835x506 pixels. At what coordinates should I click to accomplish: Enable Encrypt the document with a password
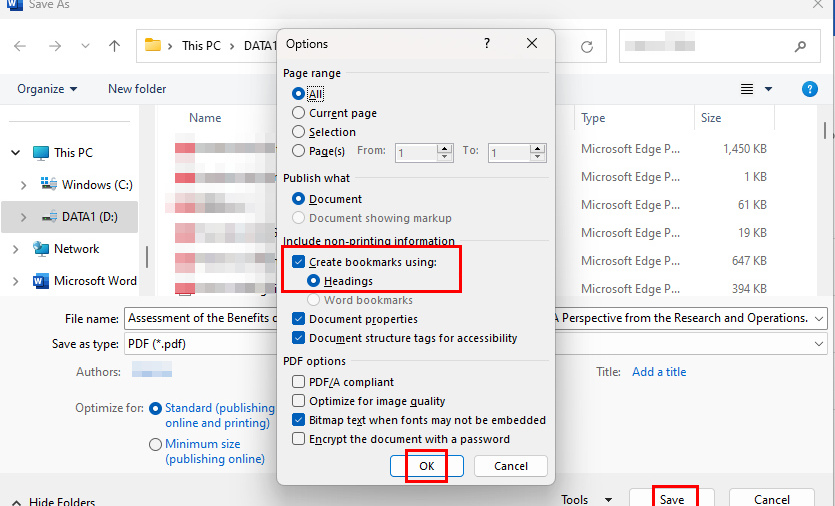pos(298,439)
